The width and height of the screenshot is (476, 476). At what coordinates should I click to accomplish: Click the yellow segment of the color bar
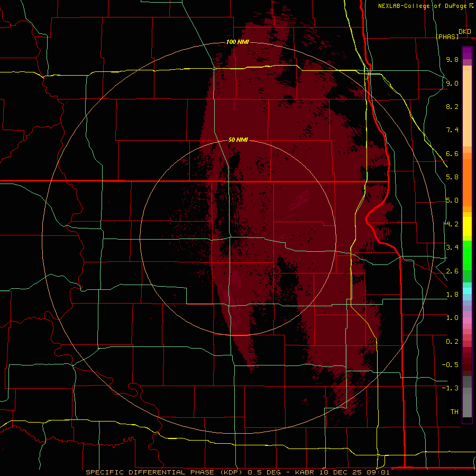point(467,226)
